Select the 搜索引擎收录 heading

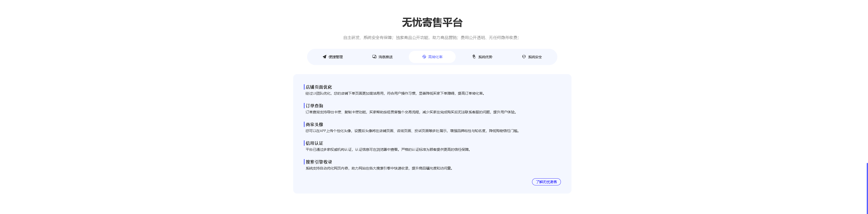pyautogui.click(x=319, y=162)
